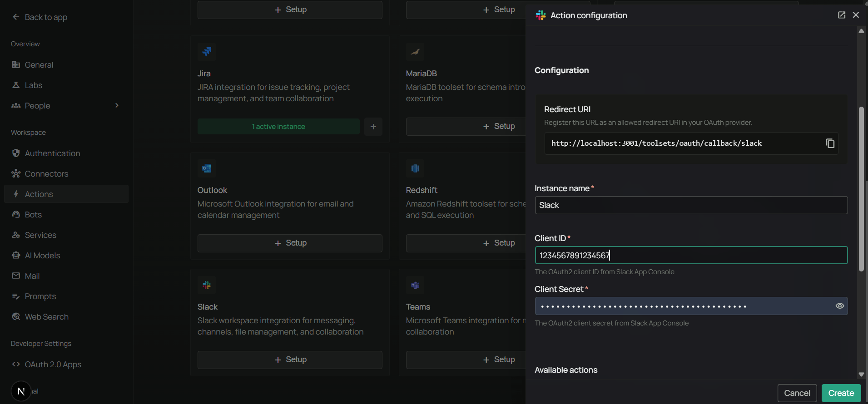Click the configuration panel scrollbar thumb

[x=861, y=189]
